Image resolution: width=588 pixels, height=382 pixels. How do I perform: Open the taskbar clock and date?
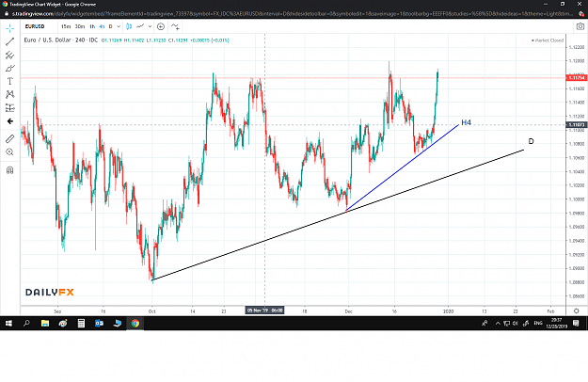557,323
